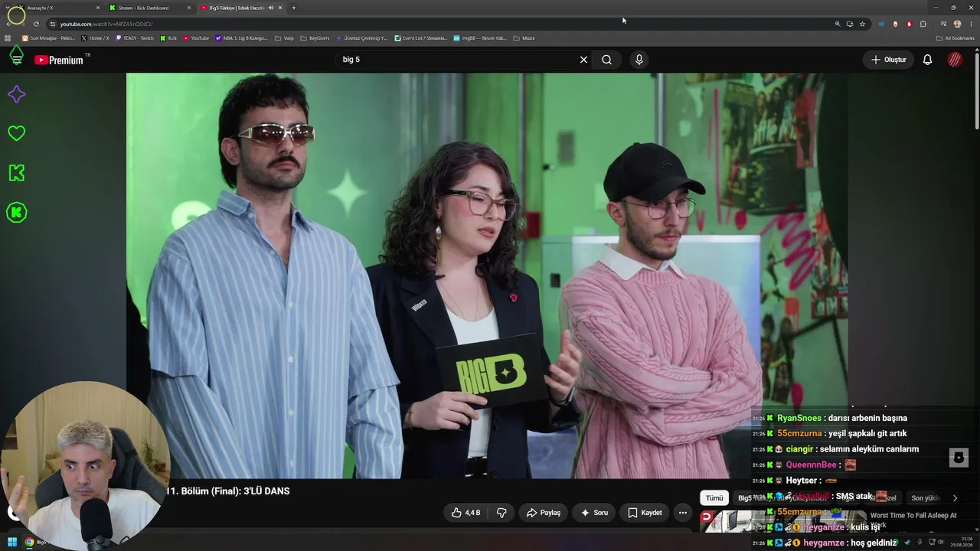Dislike the video
Viewport: 980px width, 551px height.
pos(502,513)
